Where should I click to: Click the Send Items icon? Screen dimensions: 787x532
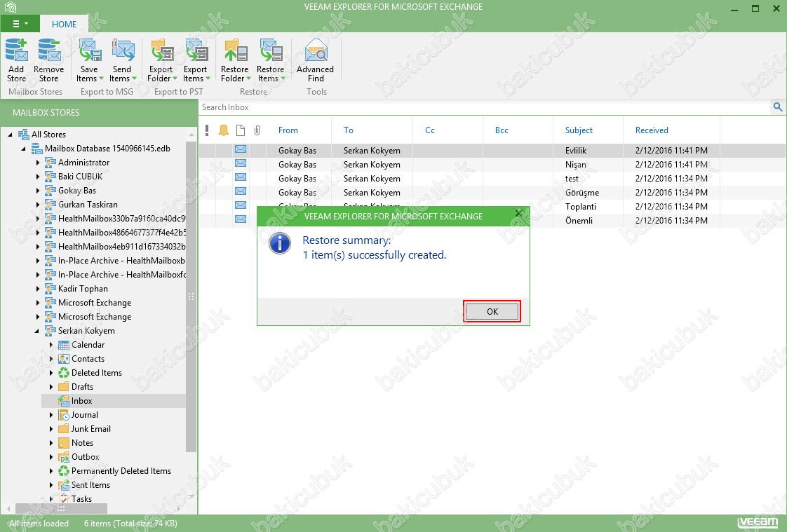tap(123, 50)
